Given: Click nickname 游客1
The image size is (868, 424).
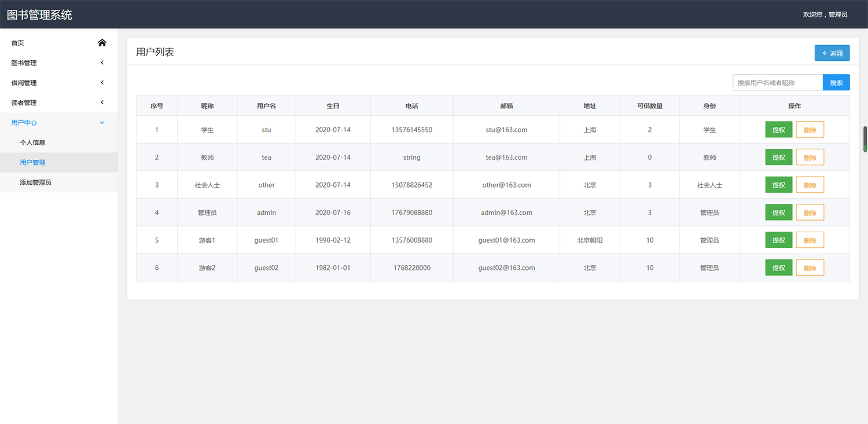Looking at the screenshot, I should tap(207, 240).
